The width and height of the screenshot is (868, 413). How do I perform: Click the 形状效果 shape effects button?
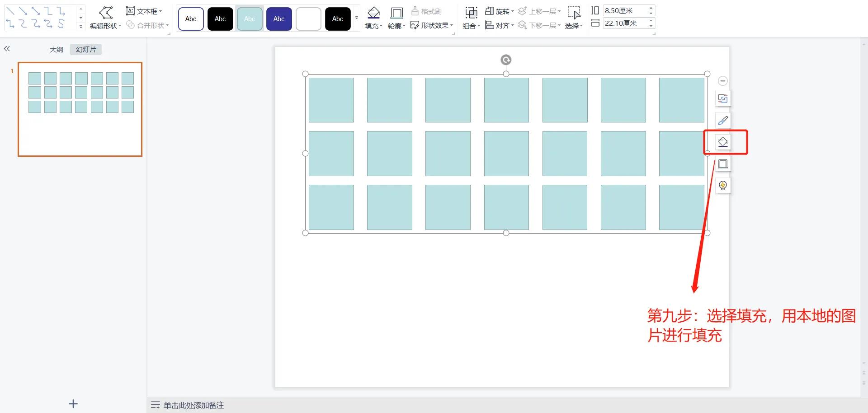pos(432,25)
